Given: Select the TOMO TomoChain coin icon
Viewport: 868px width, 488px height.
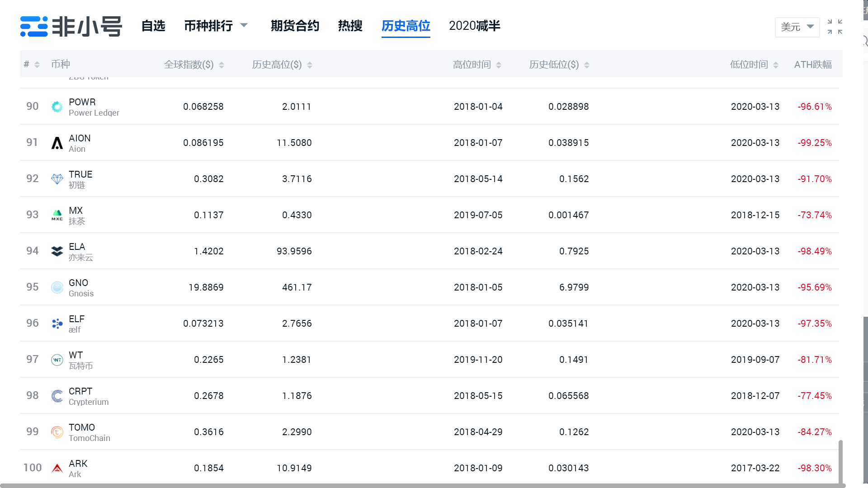Looking at the screenshot, I should click(x=57, y=432).
